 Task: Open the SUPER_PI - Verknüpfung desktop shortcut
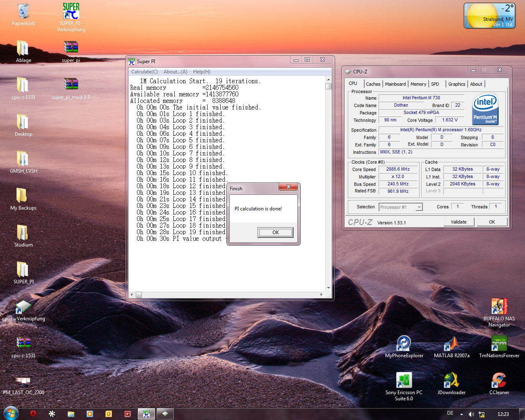click(71, 11)
